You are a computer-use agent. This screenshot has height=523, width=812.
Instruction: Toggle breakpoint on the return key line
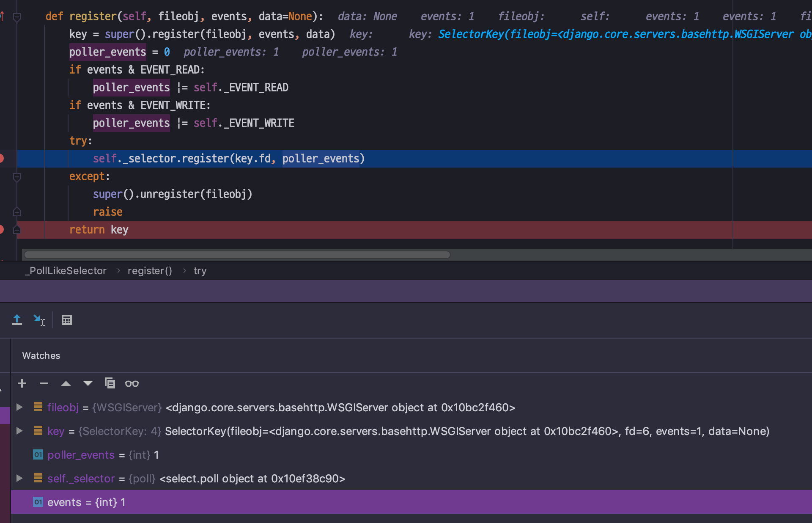[1, 229]
